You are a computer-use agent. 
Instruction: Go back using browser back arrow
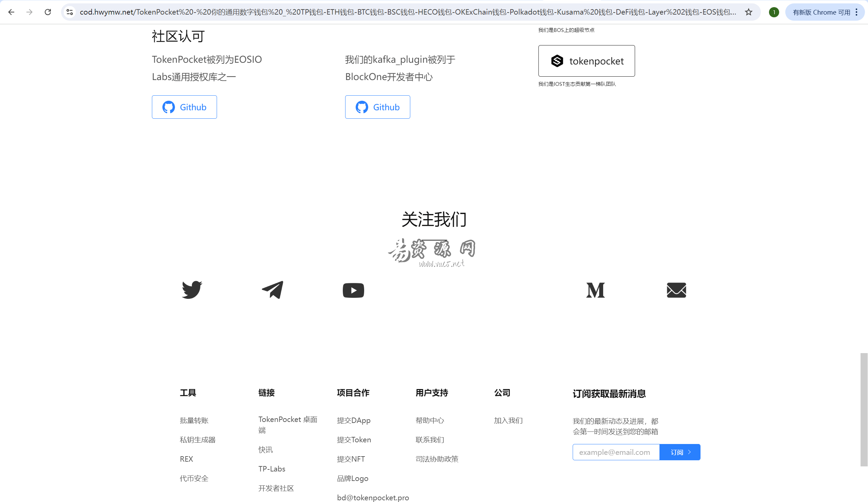pyautogui.click(x=11, y=12)
